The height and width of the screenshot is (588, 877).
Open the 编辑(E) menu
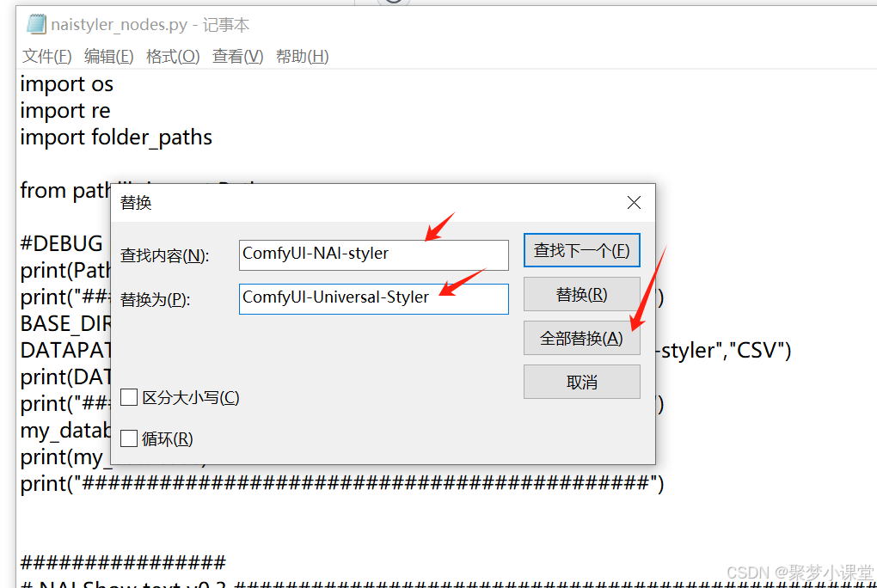click(108, 56)
